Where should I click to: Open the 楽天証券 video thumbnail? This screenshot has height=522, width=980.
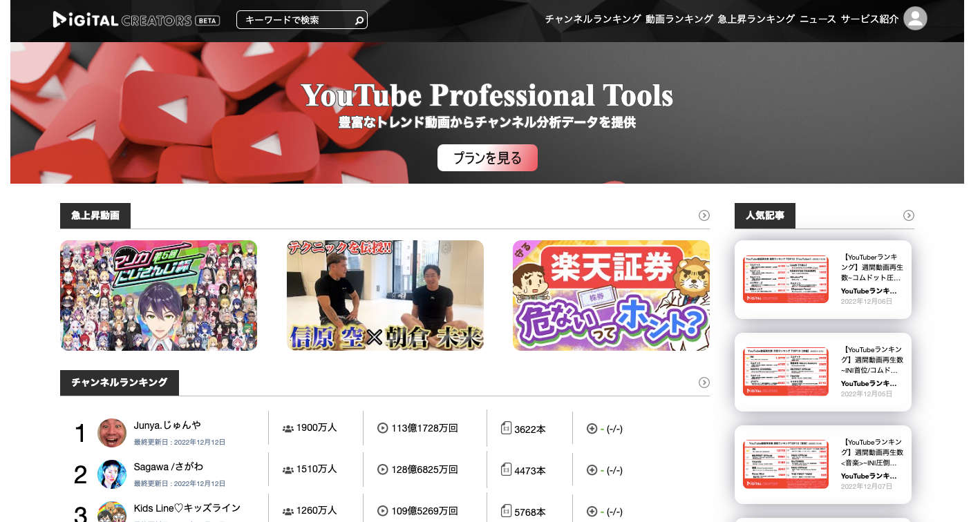click(x=611, y=296)
